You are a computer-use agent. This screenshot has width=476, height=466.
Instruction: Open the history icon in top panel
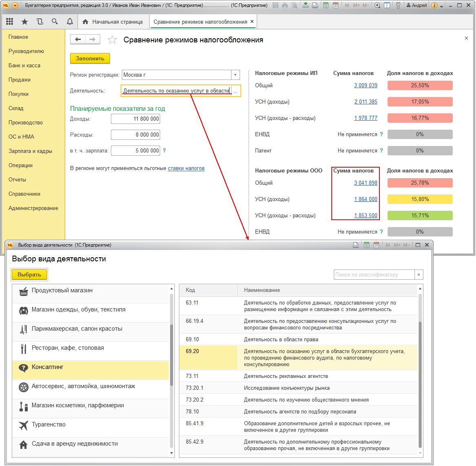click(x=40, y=22)
